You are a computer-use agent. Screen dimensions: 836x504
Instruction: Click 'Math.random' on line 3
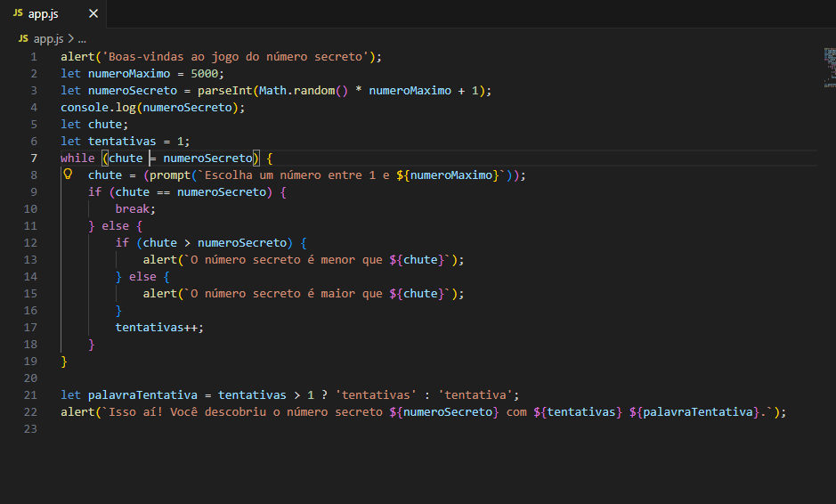pyautogui.click(x=297, y=91)
